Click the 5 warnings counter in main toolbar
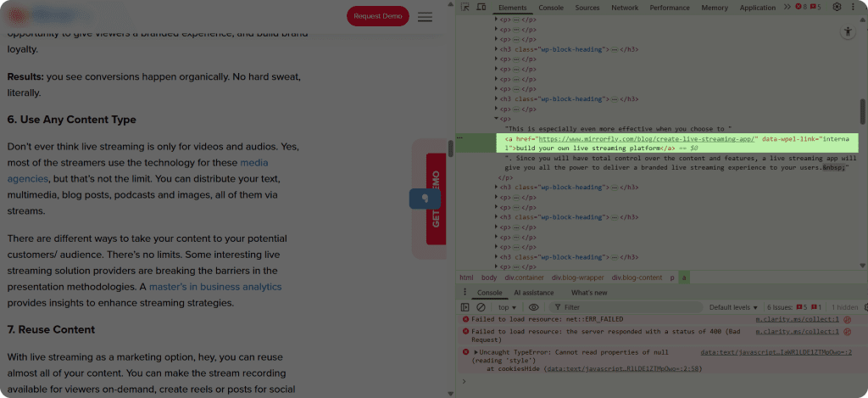The height and width of the screenshot is (398, 868). (815, 7)
